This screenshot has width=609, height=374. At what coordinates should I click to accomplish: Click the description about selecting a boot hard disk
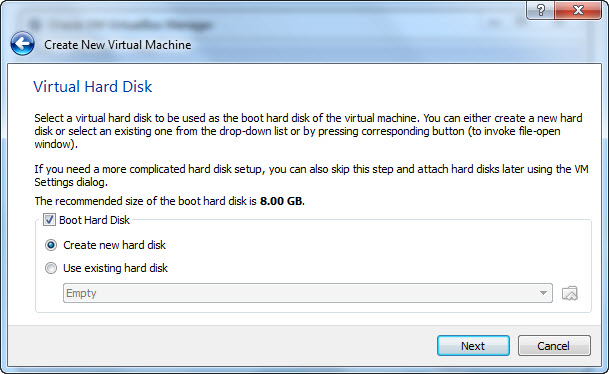pyautogui.click(x=308, y=131)
